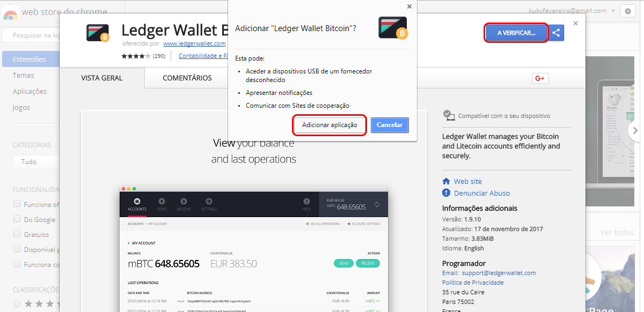Click the 'Idioma: English' text
Viewport: 644px width, 312px height.
[463, 248]
